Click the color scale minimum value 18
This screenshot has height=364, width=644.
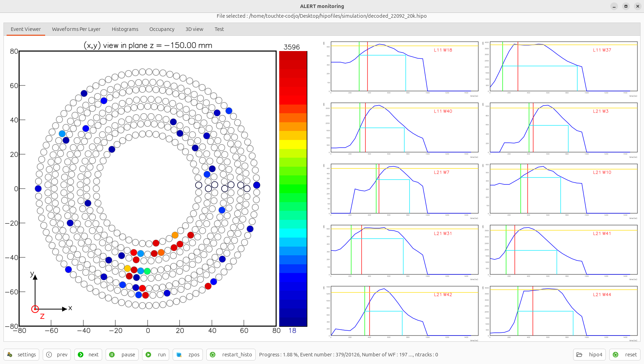(x=292, y=331)
